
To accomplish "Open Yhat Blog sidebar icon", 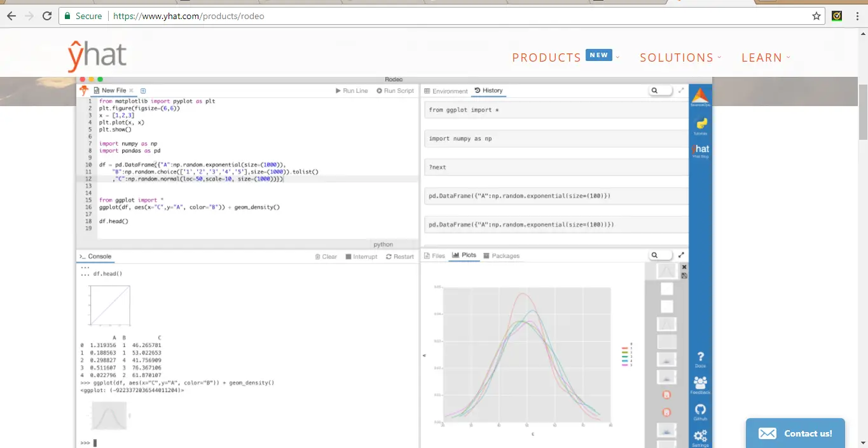I will tap(700, 151).
